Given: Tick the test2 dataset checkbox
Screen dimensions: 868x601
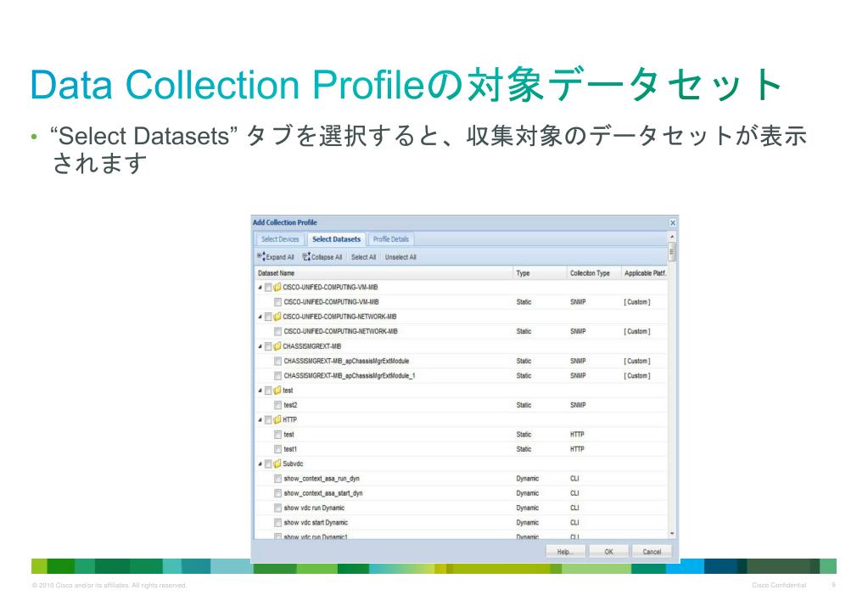Looking at the screenshot, I should click(x=278, y=405).
